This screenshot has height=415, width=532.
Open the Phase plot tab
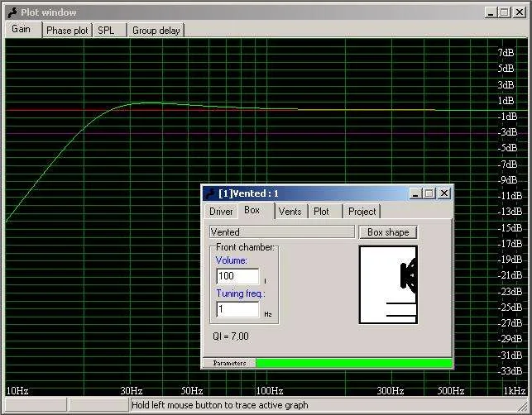(x=67, y=31)
